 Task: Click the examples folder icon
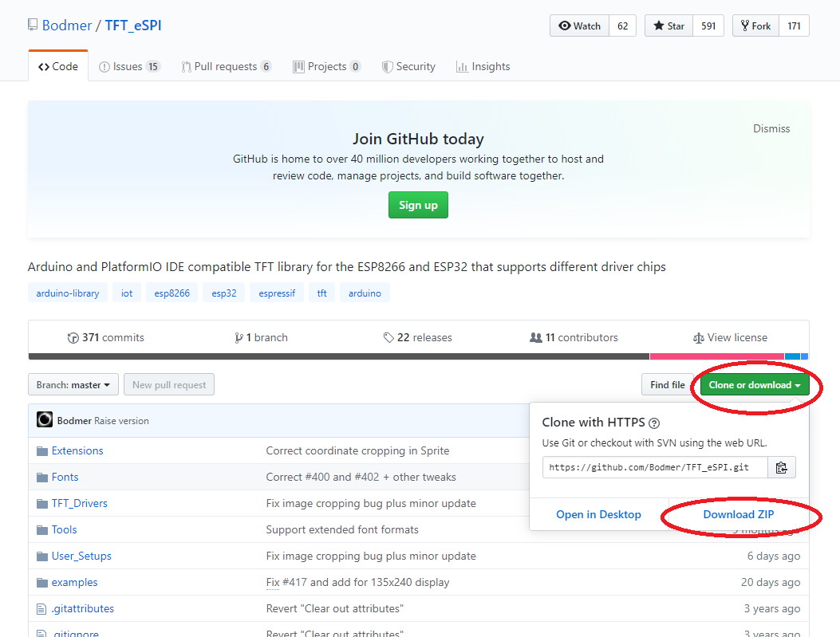click(42, 583)
